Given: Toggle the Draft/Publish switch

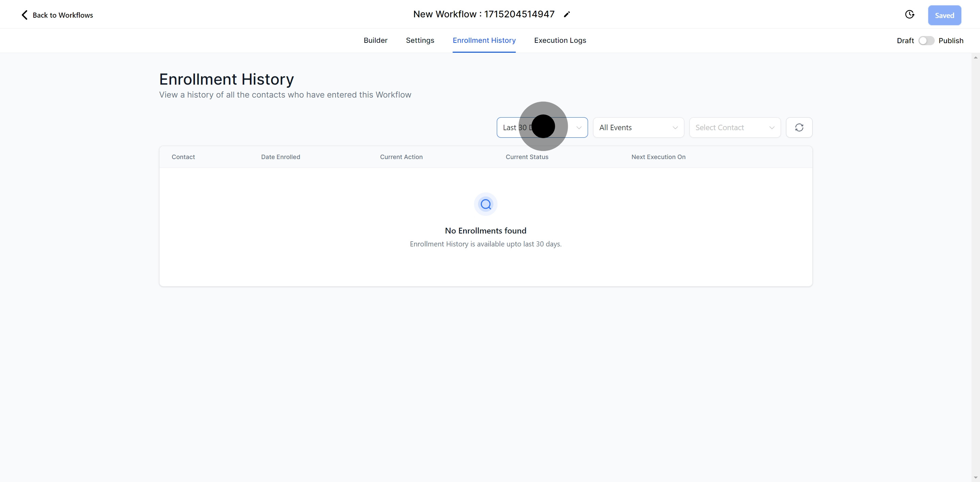Looking at the screenshot, I should click(926, 41).
